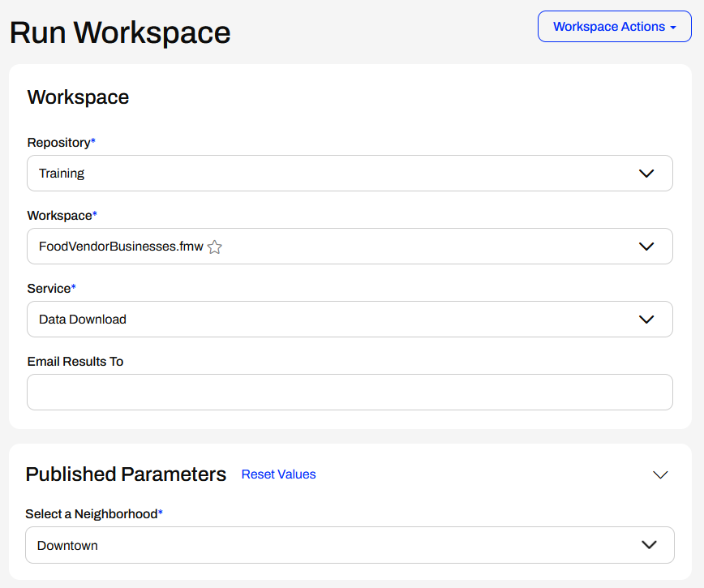Collapse the Published Parameters section
704x588 pixels.
tap(660, 475)
